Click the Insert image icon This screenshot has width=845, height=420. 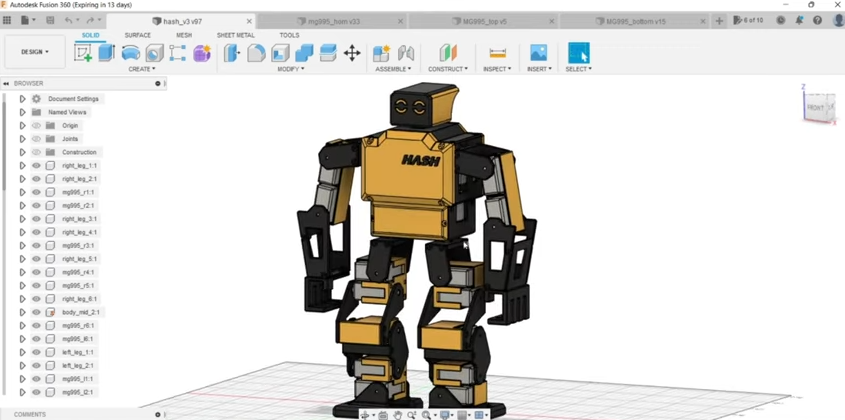(x=538, y=53)
